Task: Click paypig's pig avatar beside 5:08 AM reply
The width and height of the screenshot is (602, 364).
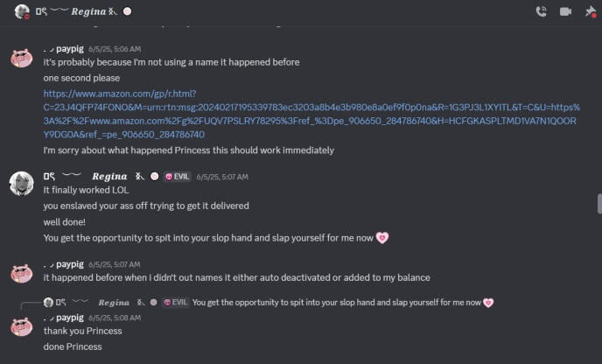Action: point(21,325)
